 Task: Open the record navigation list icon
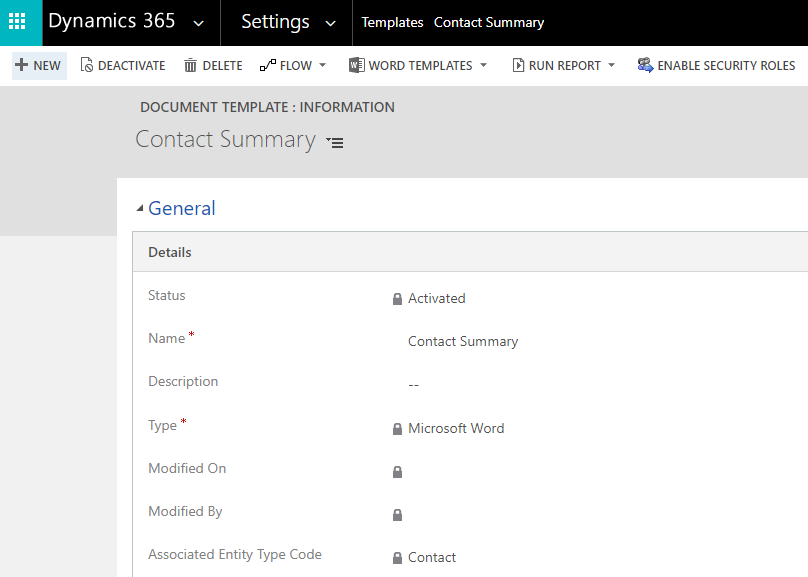[x=335, y=142]
